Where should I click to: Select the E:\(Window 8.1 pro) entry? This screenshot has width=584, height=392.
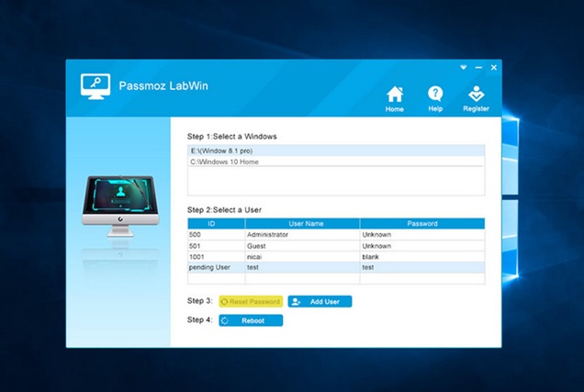point(335,150)
